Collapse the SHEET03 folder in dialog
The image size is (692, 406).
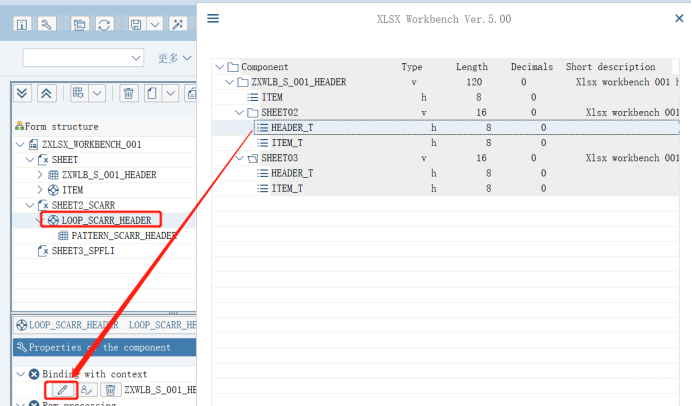[239, 158]
